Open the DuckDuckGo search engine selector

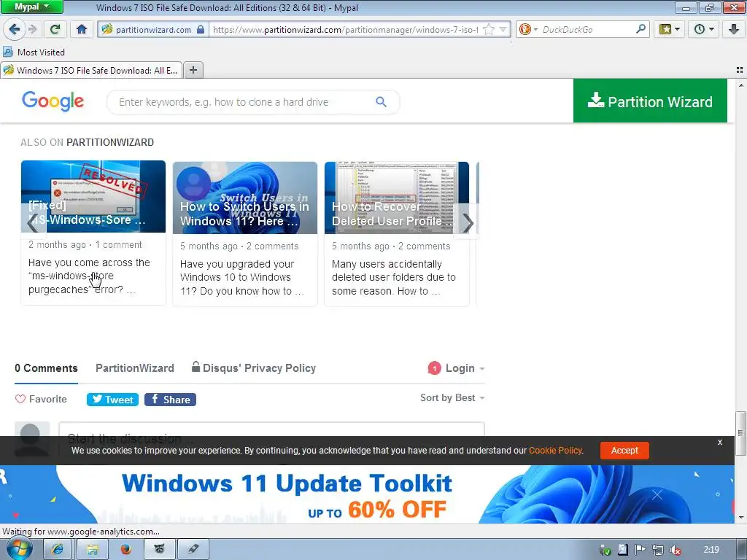click(527, 29)
